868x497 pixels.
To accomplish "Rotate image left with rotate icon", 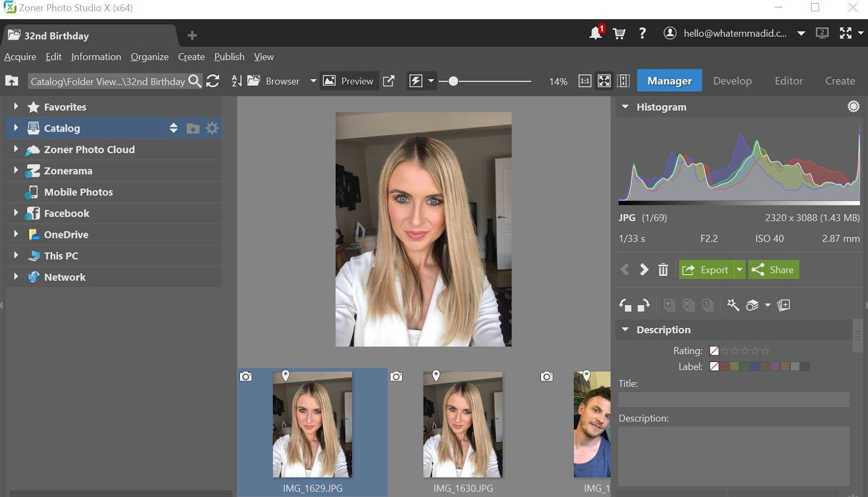I will (625, 305).
